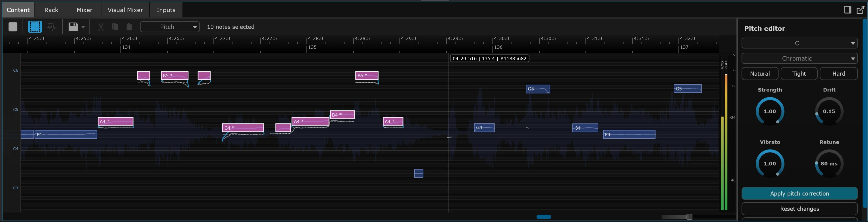Select the blue F4 note near 4:31.5

[629, 134]
